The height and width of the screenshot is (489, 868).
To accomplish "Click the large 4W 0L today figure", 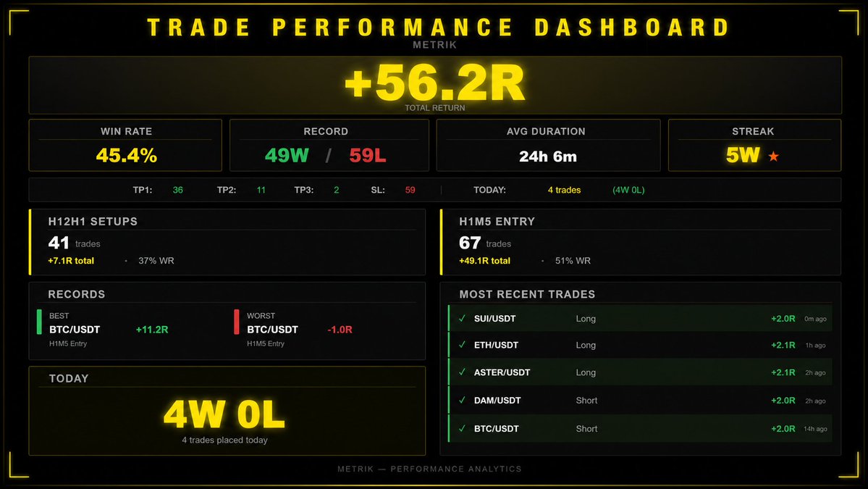I will (x=224, y=414).
